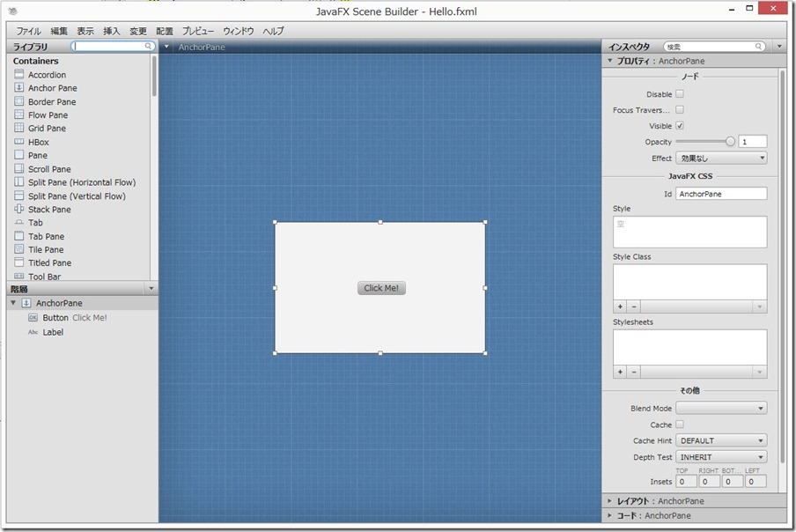This screenshot has height=532, width=796.
Task: Select the Tool Bar icon
Action: tap(19, 277)
